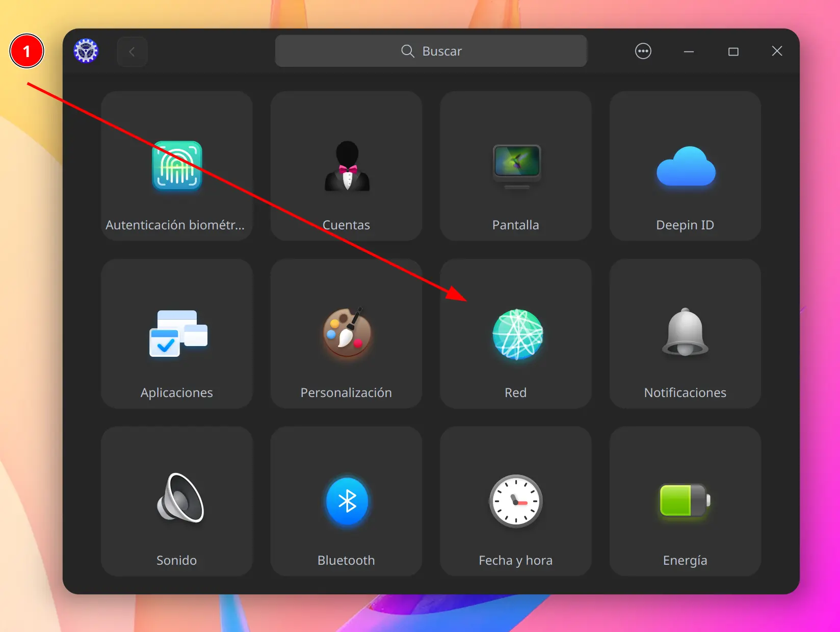Maximize the settings window
This screenshot has width=840, height=632.
pos(733,51)
